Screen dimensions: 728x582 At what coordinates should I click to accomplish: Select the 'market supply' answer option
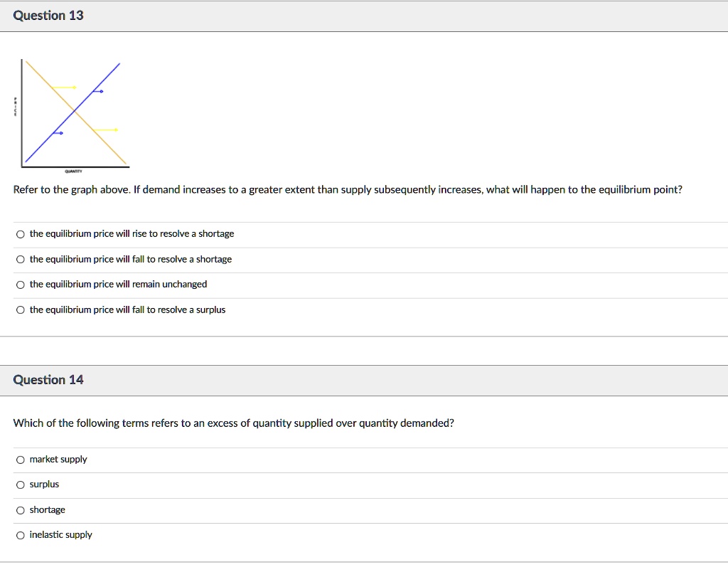pyautogui.click(x=21, y=460)
